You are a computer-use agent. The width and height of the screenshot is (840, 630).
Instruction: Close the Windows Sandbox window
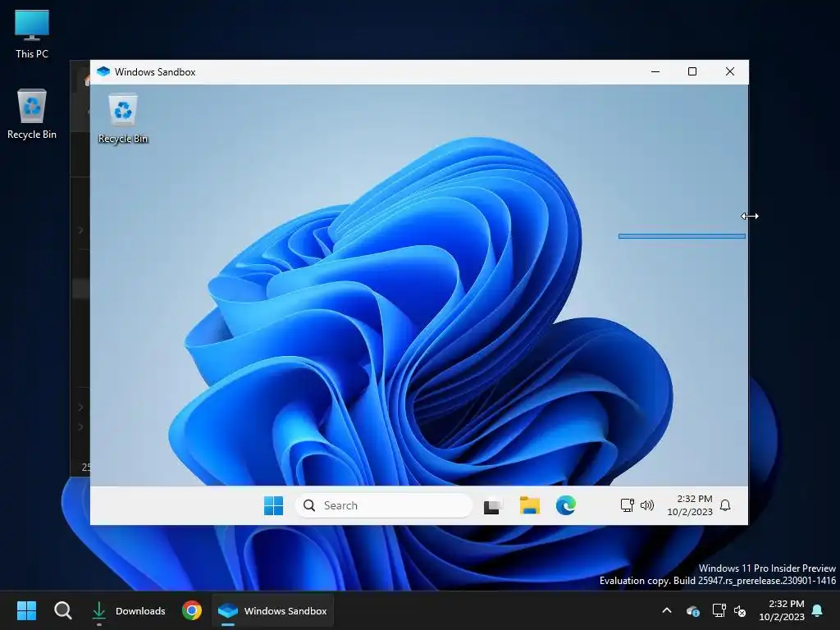coord(729,72)
